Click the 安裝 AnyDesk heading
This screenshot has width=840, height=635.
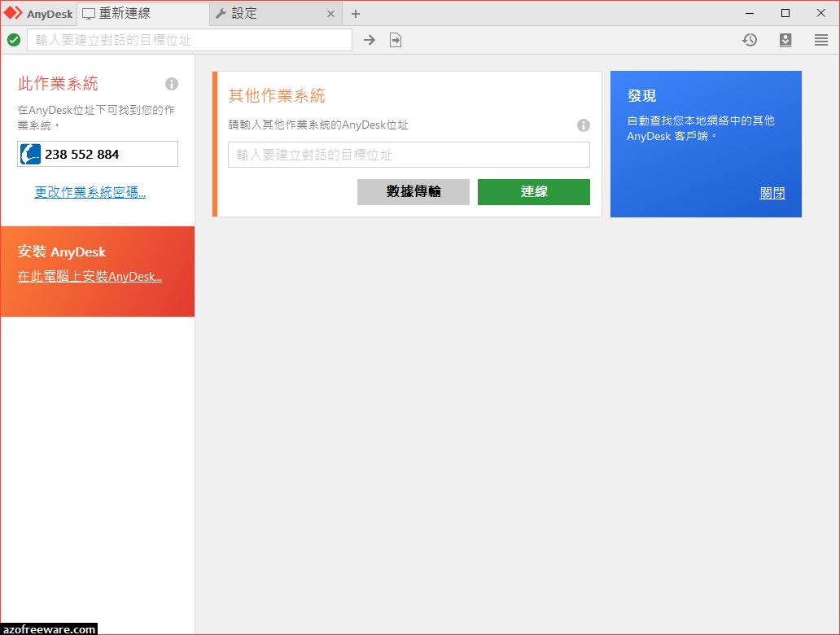point(62,252)
